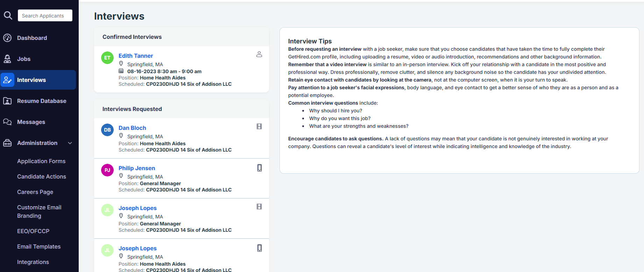The image size is (644, 272).
Task: Click the Interviews page title
Action: coord(119,16)
